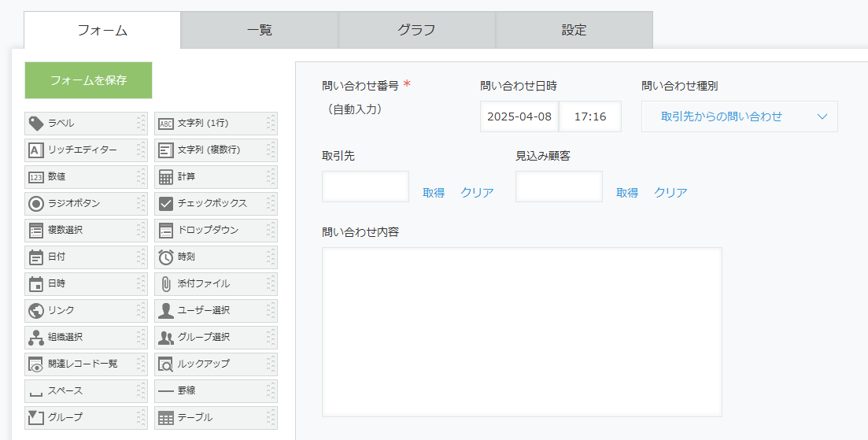Click the ユーザー選択 person icon

pos(165,310)
